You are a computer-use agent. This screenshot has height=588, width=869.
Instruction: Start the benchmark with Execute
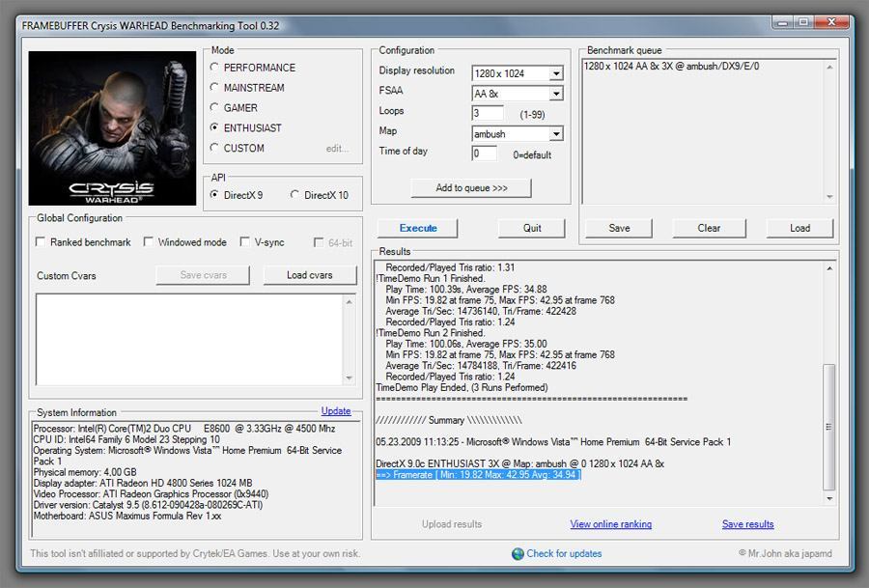[418, 228]
